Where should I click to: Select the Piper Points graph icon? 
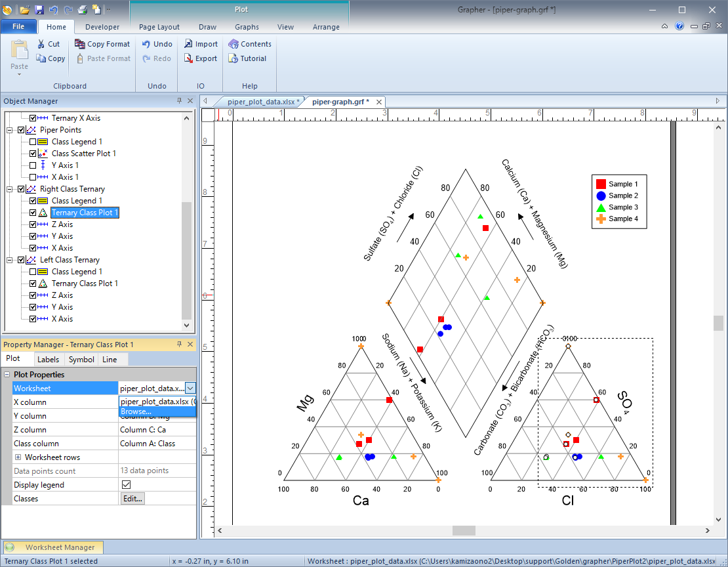click(x=31, y=130)
